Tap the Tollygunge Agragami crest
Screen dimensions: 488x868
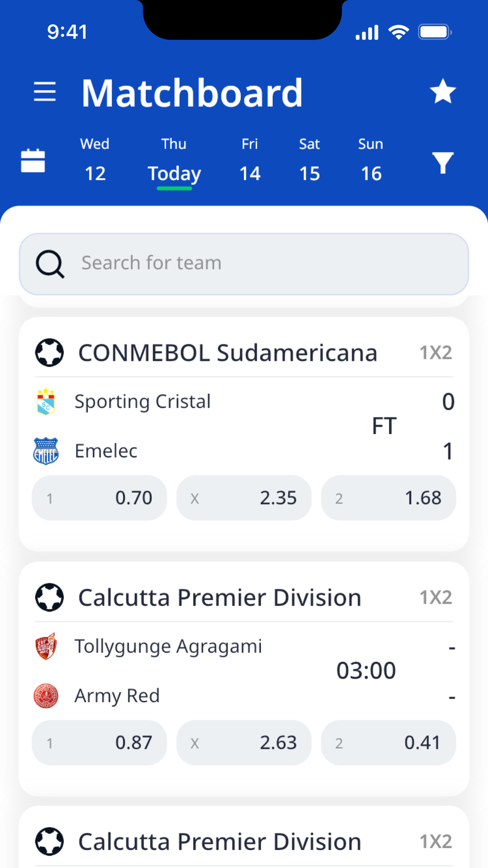pyautogui.click(x=46, y=646)
